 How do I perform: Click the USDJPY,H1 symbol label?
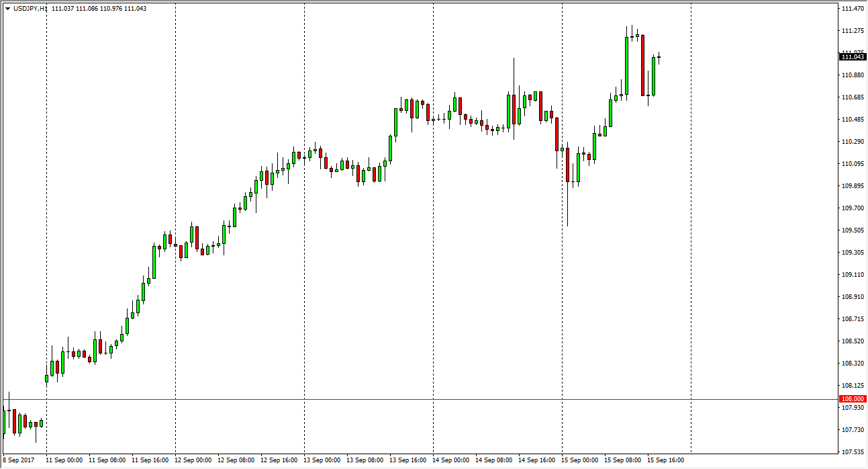(x=31, y=9)
